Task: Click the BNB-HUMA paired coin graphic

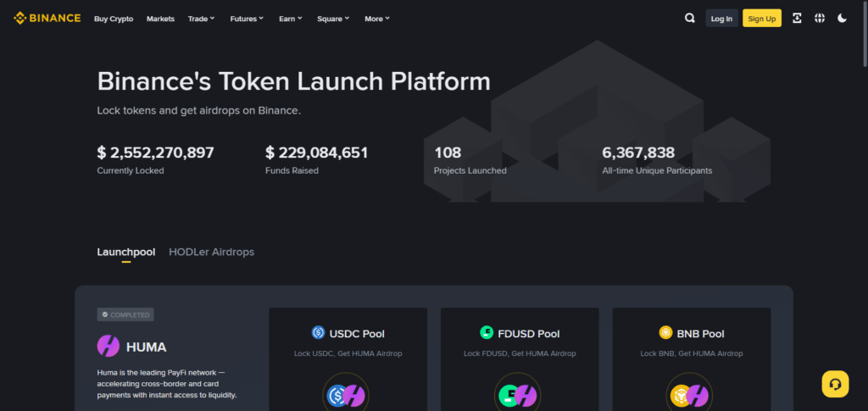Action: tap(689, 395)
